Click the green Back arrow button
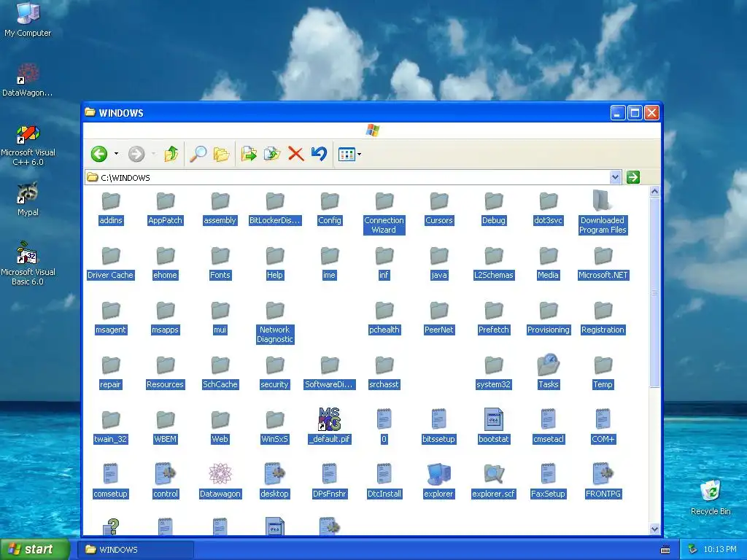 click(x=99, y=154)
